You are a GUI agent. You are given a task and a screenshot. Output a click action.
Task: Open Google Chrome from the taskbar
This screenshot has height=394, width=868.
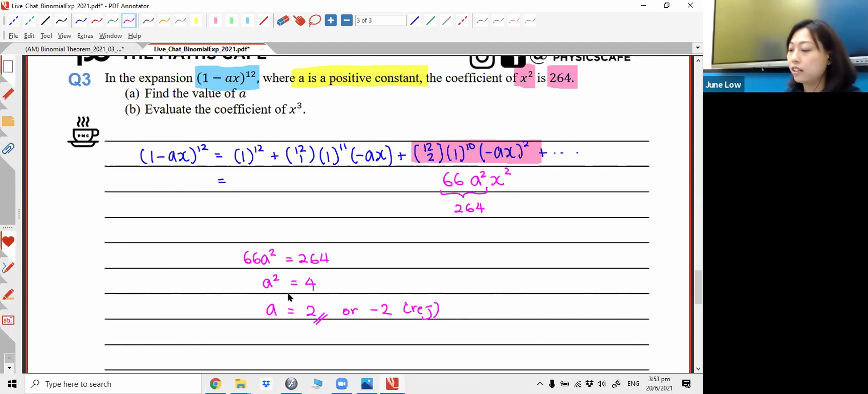pyautogui.click(x=215, y=384)
